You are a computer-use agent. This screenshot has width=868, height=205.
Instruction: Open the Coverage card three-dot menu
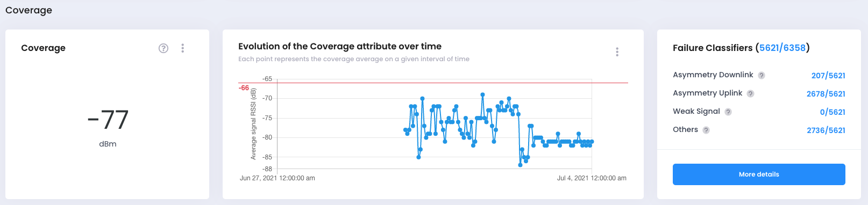[183, 48]
